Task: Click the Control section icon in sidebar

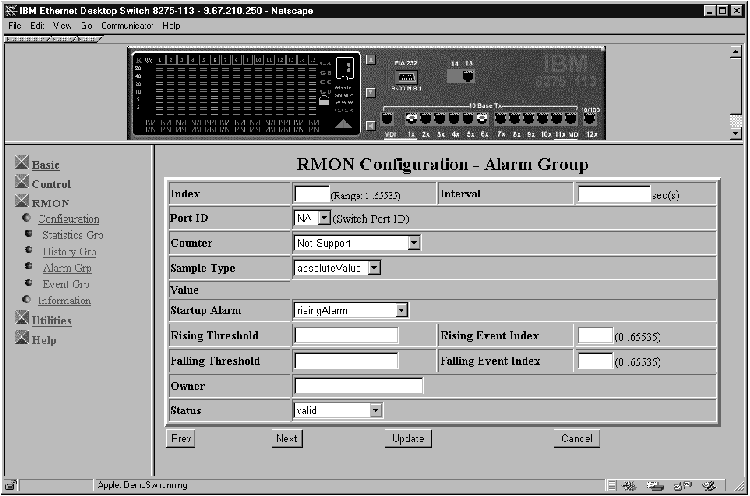Action: pos(23,184)
